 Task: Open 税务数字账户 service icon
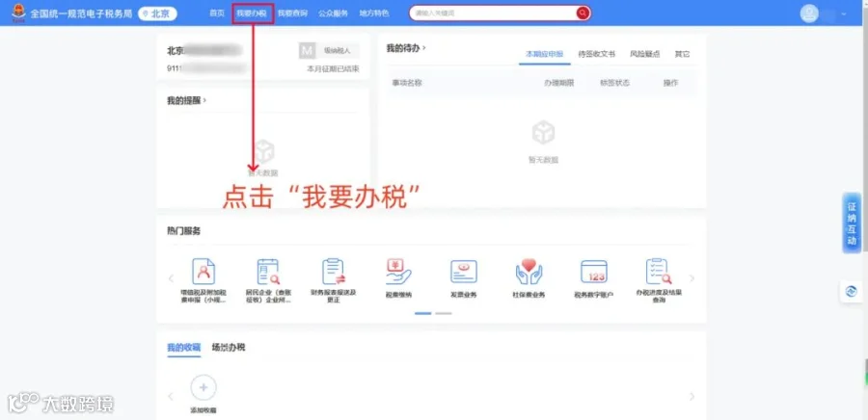pos(594,272)
